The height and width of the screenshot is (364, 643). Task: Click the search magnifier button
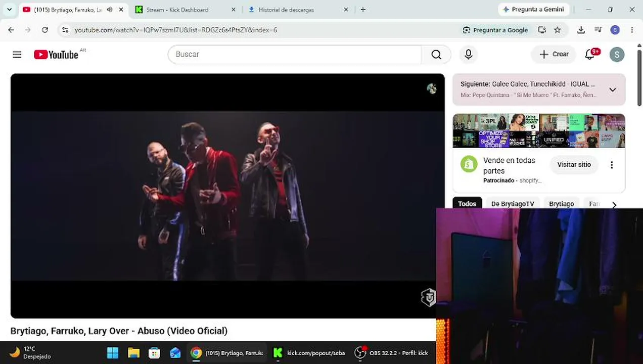pyautogui.click(x=436, y=55)
